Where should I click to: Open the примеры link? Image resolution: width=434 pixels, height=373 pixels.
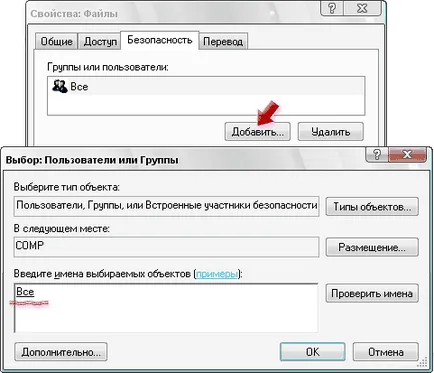click(217, 274)
